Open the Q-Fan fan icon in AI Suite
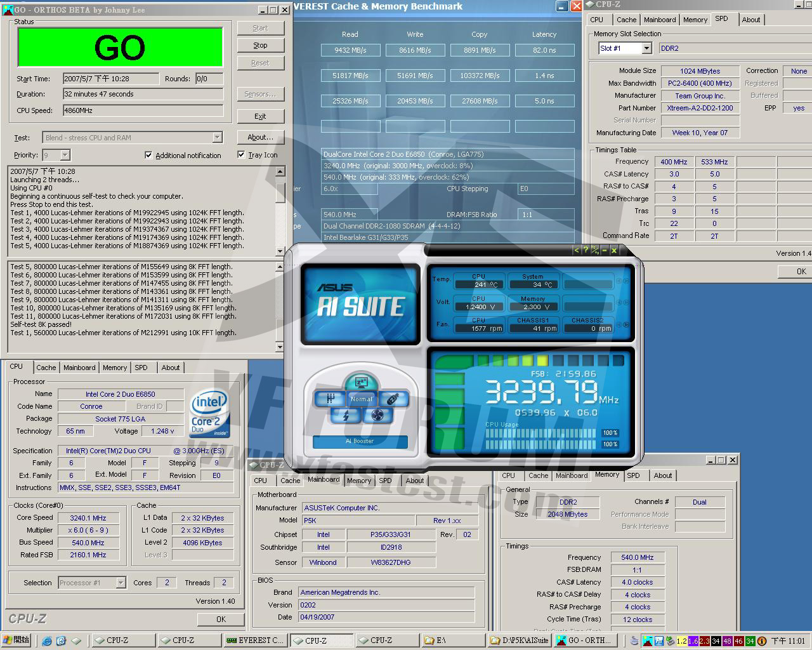 tap(377, 416)
